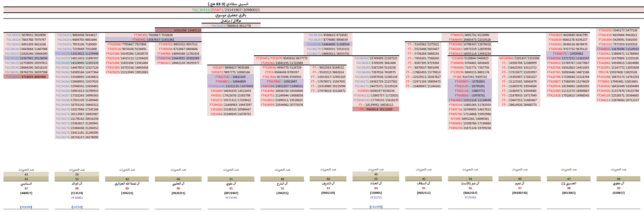Screen dimensions: 644x212
Task: Select the FGC58323/3678931/3810890 cell
Action: pyautogui.click(x=26, y=35)
